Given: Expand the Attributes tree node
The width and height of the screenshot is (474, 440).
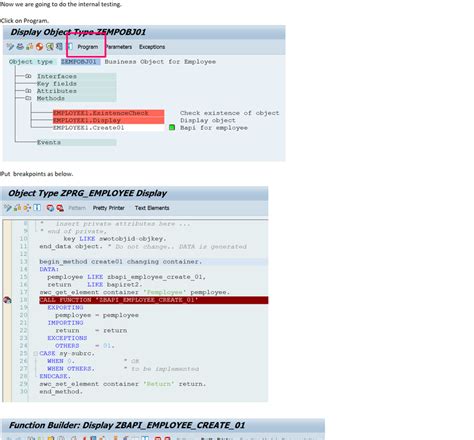Looking at the screenshot, I should (x=28, y=91).
